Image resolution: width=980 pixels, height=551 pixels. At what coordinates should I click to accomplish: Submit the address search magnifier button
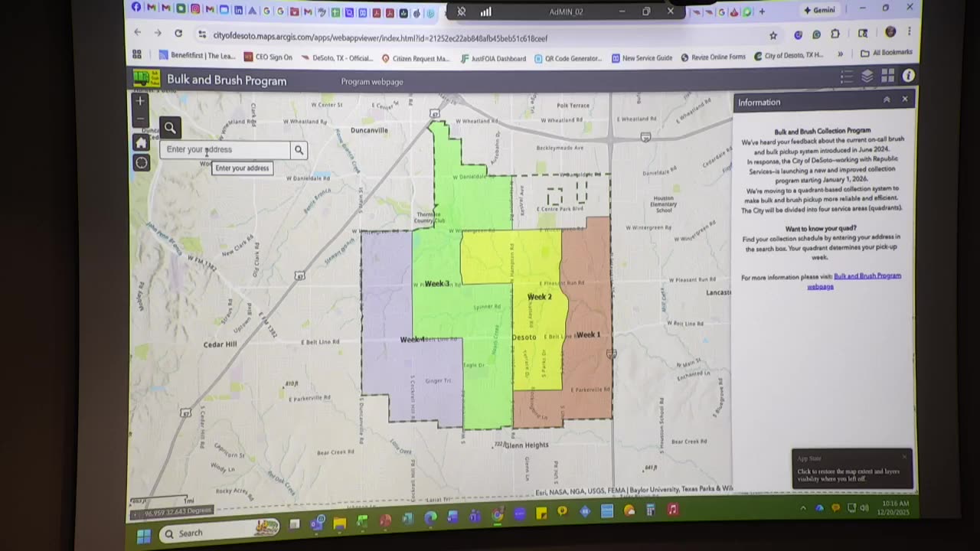point(299,150)
